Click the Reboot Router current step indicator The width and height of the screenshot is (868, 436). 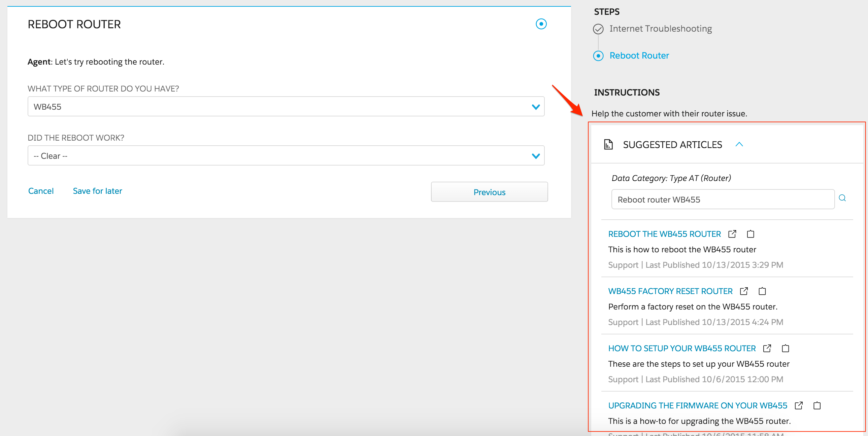click(598, 56)
